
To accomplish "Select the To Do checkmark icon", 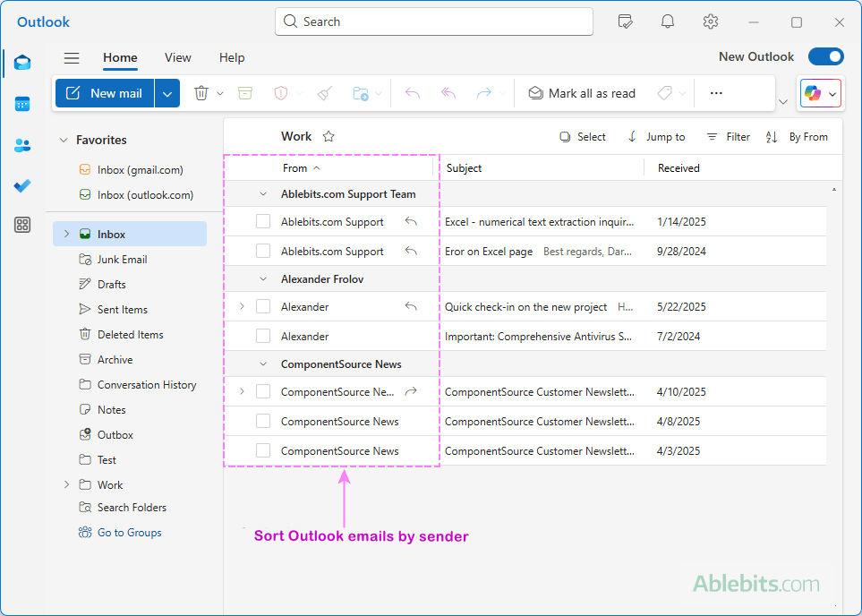I will click(22, 186).
